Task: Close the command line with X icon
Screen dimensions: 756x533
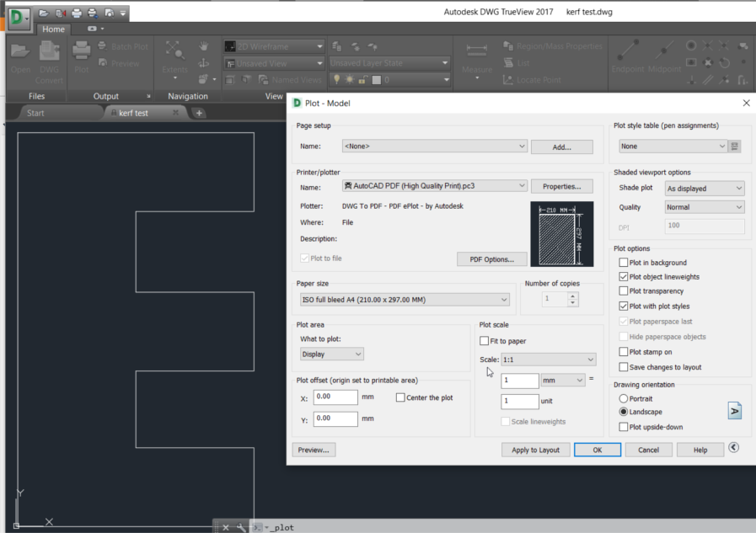Action: tap(226, 527)
